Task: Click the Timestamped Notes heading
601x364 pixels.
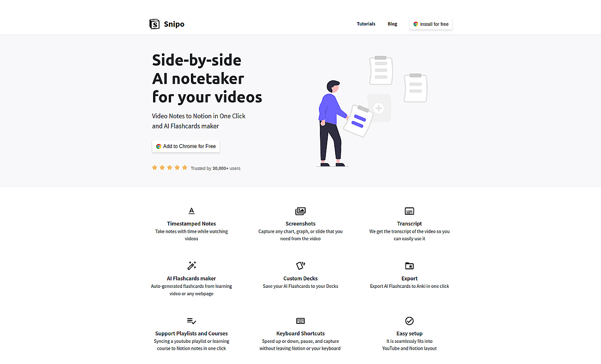Action: click(191, 224)
